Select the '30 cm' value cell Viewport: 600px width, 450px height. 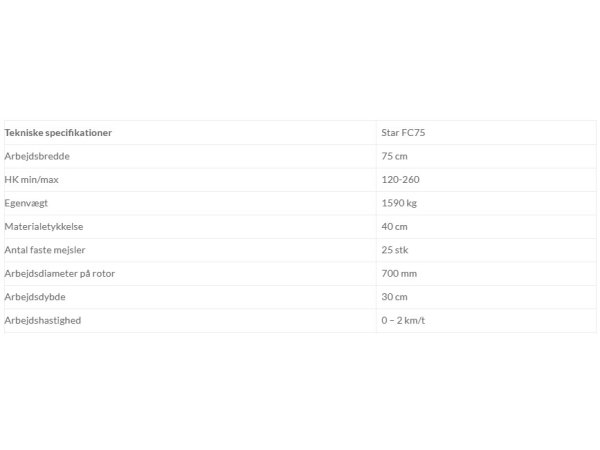(x=486, y=297)
